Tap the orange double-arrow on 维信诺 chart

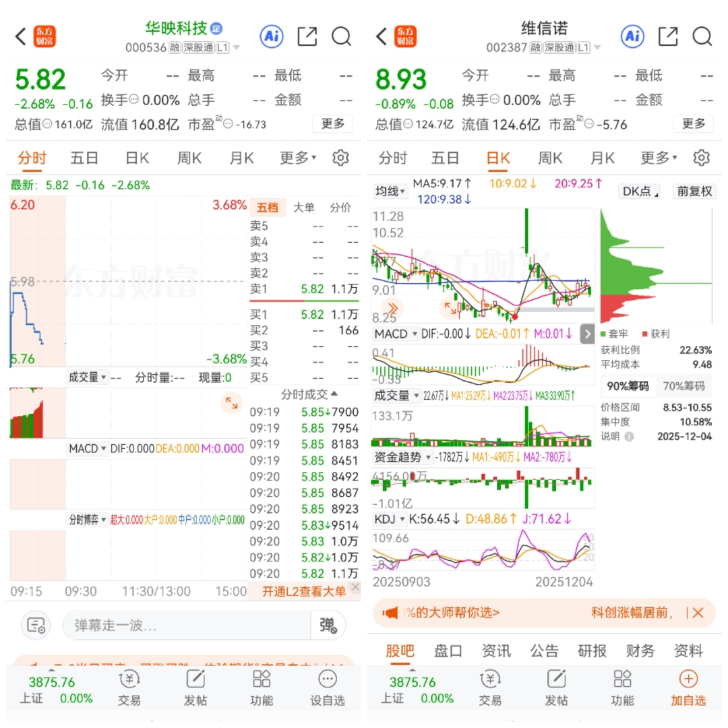pos(392,308)
